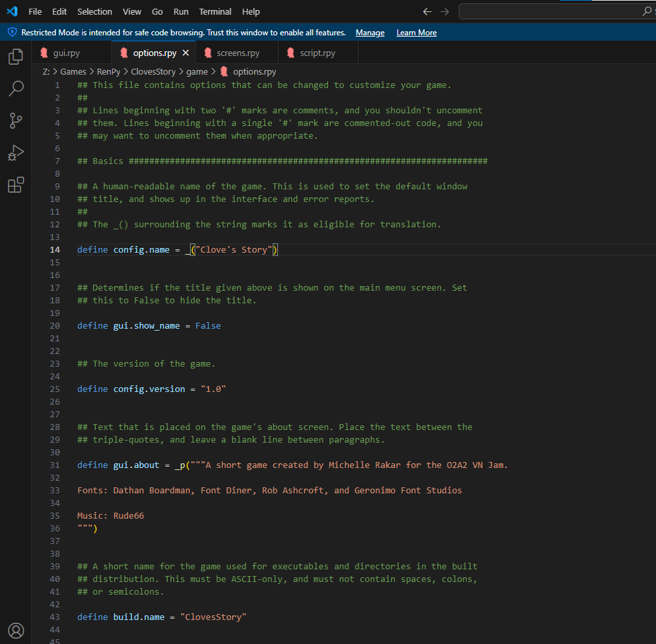Expand the RenPy breadcrumb segment
This screenshot has width=656, height=644.
[109, 71]
